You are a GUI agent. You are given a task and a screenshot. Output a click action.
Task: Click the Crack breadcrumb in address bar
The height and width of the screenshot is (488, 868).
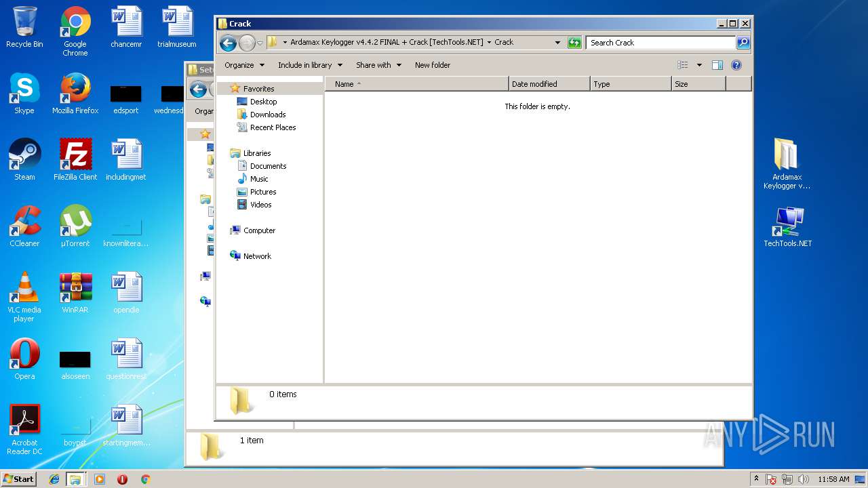pos(504,42)
